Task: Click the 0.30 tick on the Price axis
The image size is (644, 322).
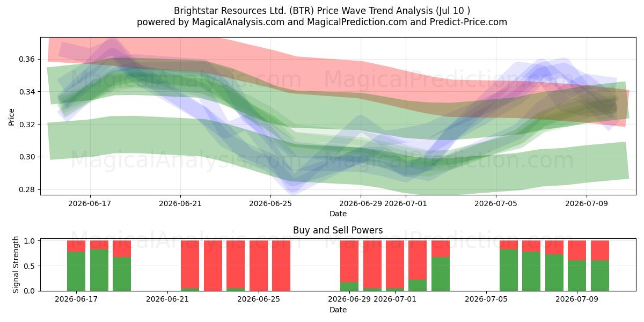Action: tap(27, 157)
